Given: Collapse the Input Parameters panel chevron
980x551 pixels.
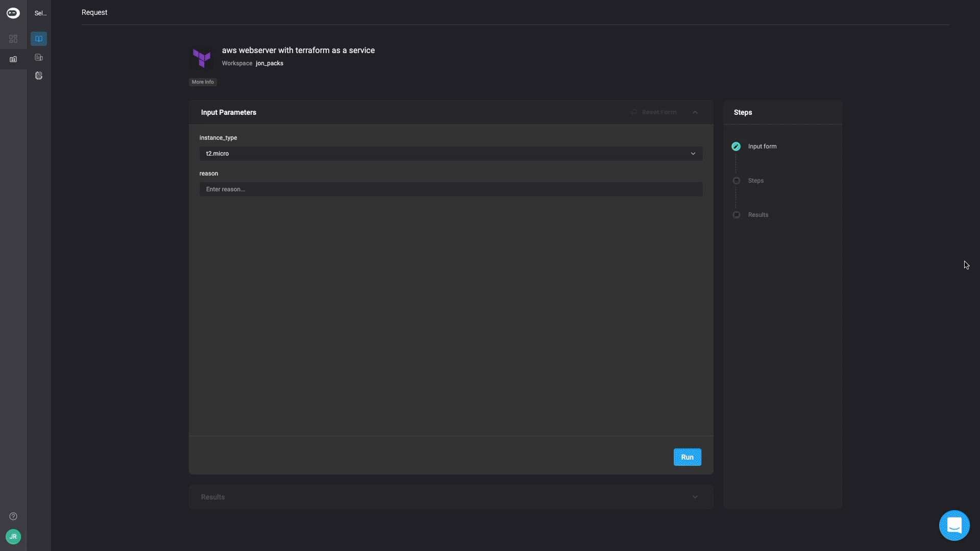Looking at the screenshot, I should 695,112.
